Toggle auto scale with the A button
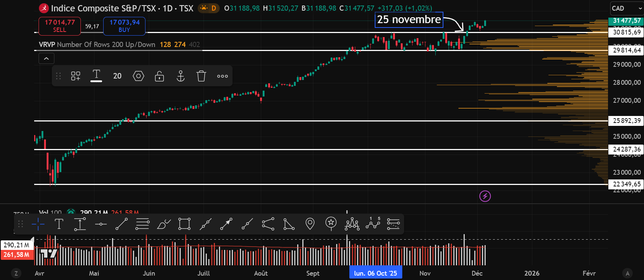 pos(627,273)
